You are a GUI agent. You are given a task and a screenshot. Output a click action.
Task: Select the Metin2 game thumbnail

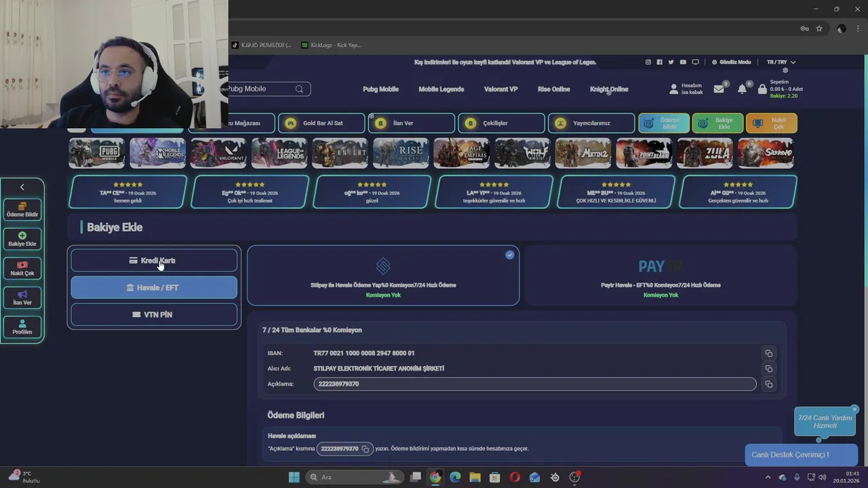pyautogui.click(x=583, y=153)
